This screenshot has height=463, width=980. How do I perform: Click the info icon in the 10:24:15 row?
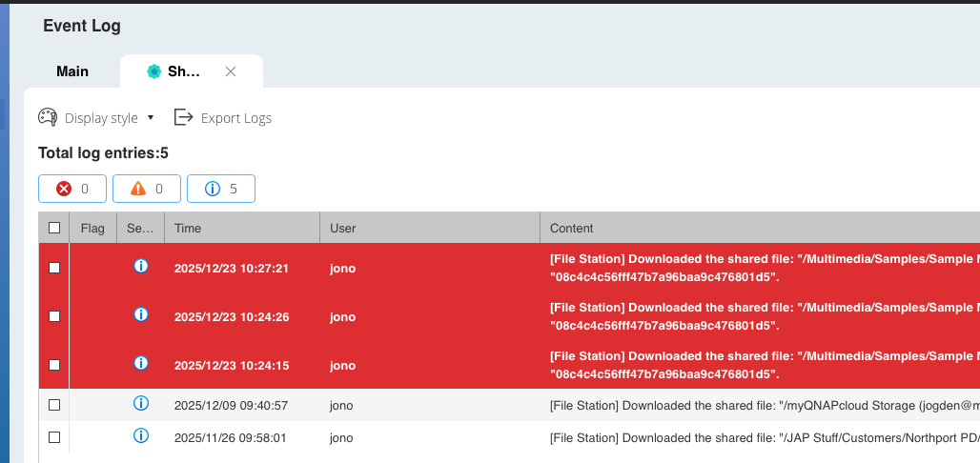pyautogui.click(x=141, y=363)
